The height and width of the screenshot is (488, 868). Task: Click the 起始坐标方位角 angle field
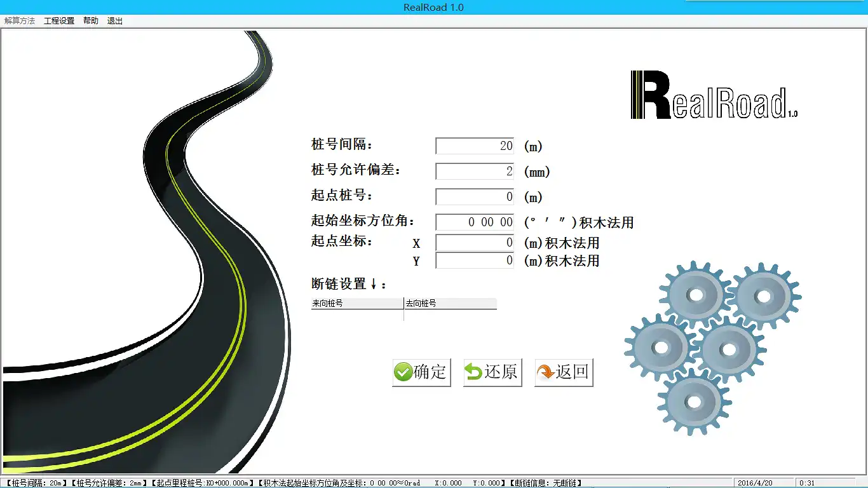475,222
